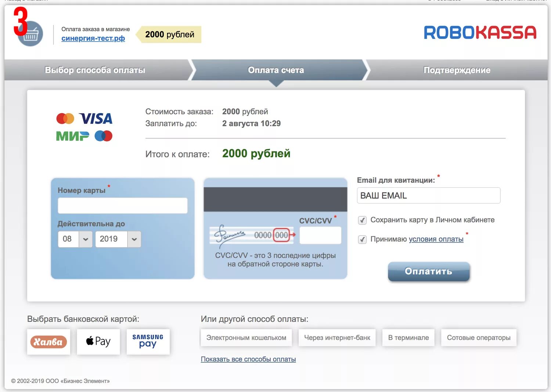Choose Через интернет-банк payment method
This screenshot has width=551, height=392.
(x=337, y=338)
